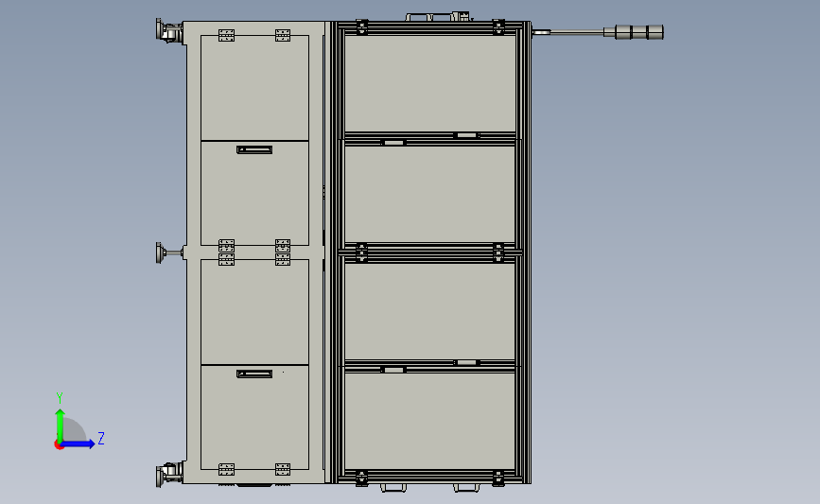Select the signal tower light on the model
Screen dimensions: 820x504
(634, 32)
